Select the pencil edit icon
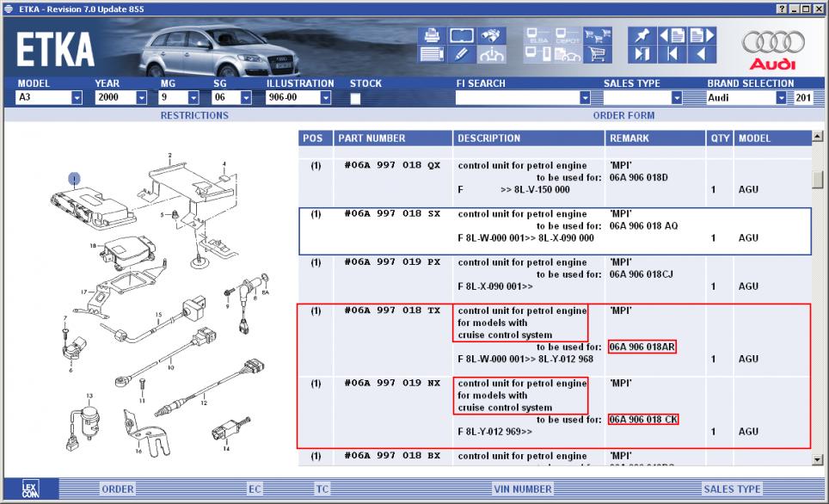This screenshot has height=504, width=829. [x=462, y=54]
